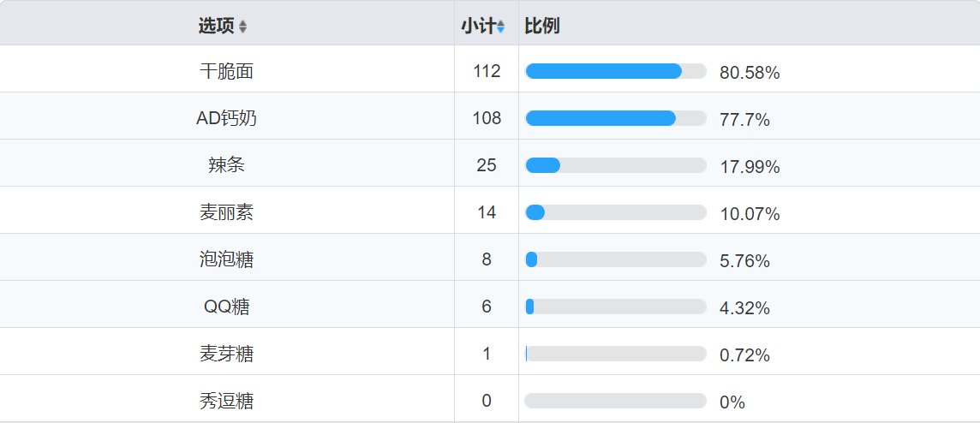Click the count 112 cell

click(x=487, y=71)
